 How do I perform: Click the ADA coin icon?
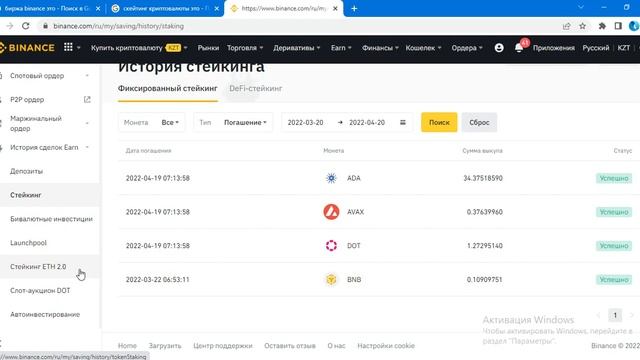(x=331, y=178)
